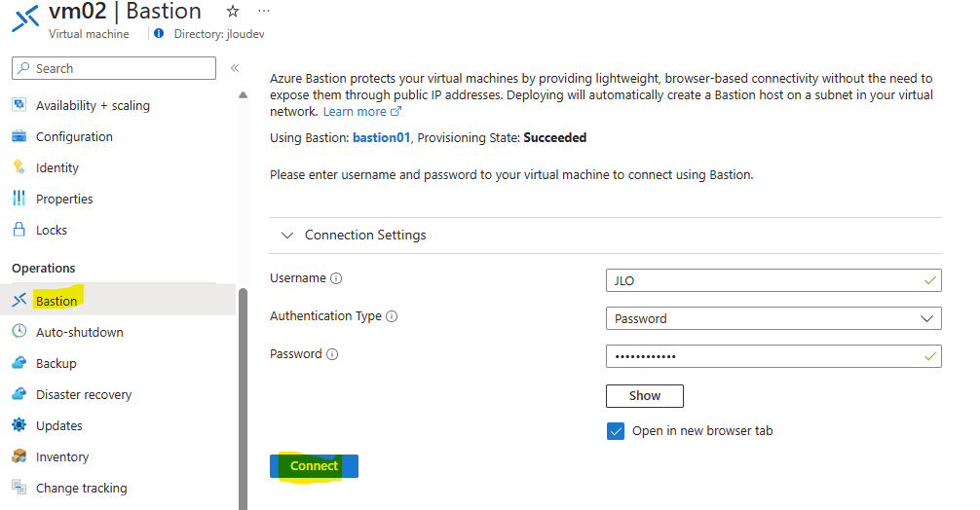980x510 pixels.
Task: Click the Connect button
Action: [314, 466]
